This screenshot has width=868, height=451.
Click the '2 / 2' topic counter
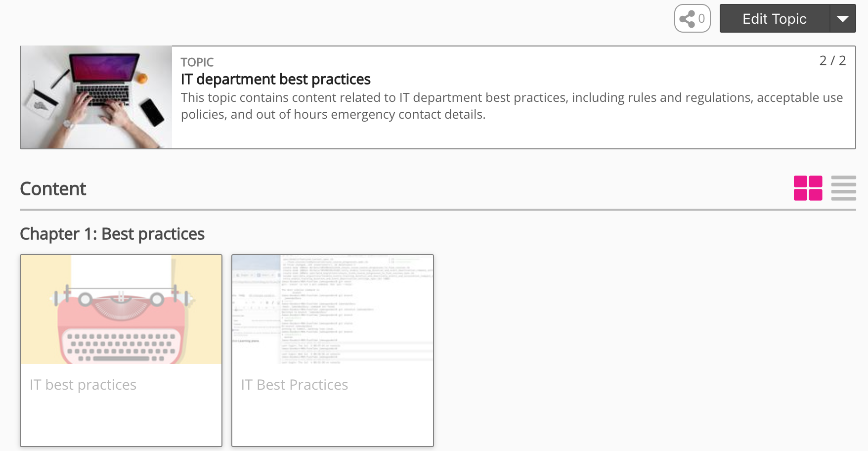coord(832,61)
